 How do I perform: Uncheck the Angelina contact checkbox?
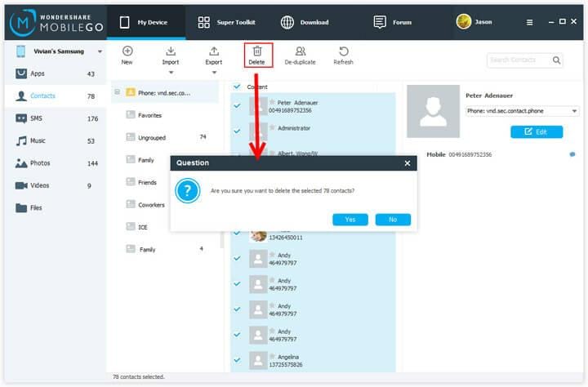pyautogui.click(x=237, y=360)
